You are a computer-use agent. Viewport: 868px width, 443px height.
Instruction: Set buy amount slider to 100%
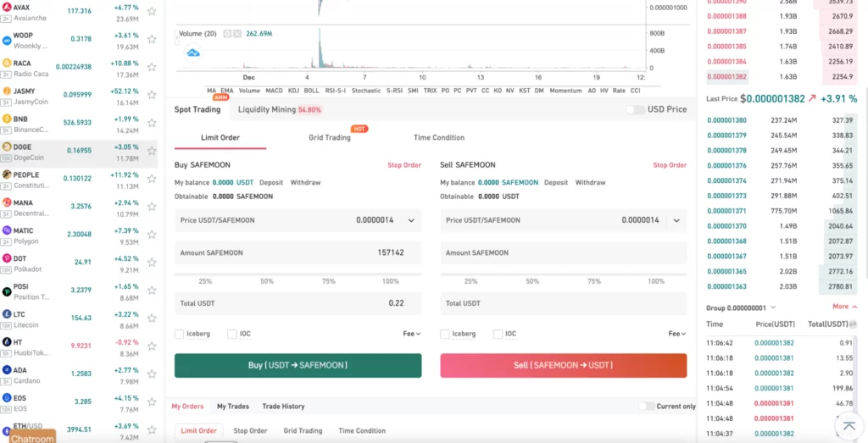[390, 281]
